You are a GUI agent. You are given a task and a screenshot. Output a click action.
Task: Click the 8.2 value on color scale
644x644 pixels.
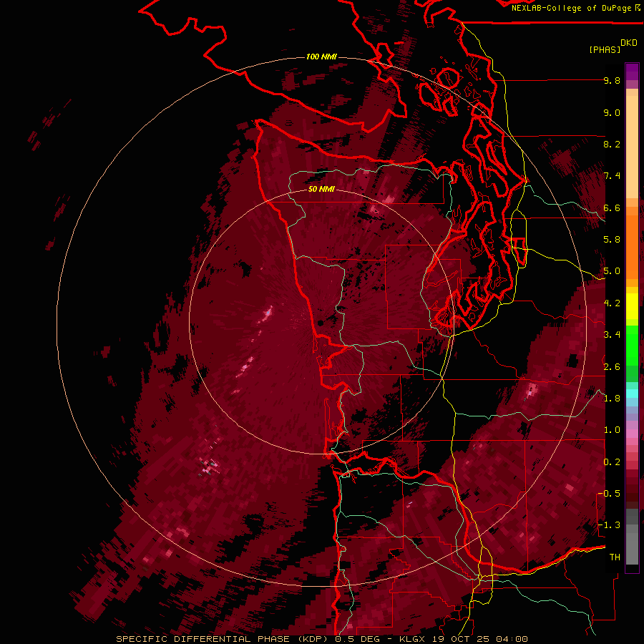pyautogui.click(x=612, y=144)
